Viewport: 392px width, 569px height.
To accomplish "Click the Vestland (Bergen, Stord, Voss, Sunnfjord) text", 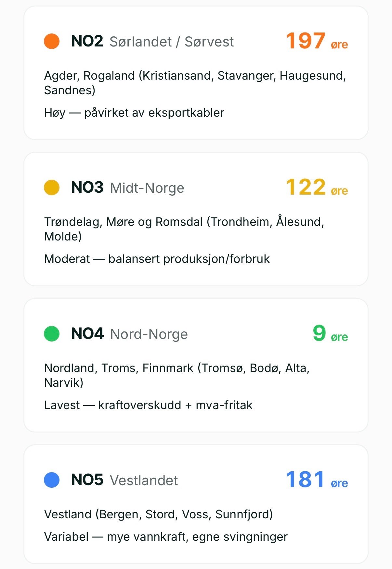I will pos(158,514).
